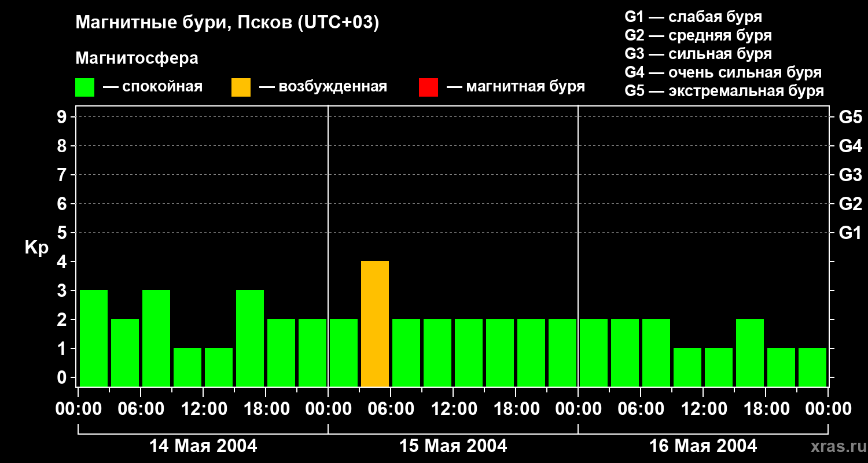Click the orange "возбужденная" legend swatch

coord(241,87)
